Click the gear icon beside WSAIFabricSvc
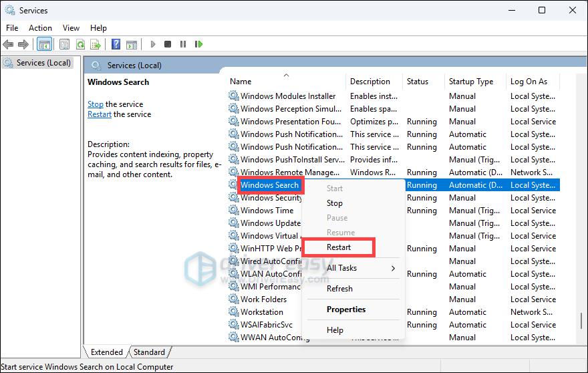588x373 pixels. pyautogui.click(x=234, y=325)
